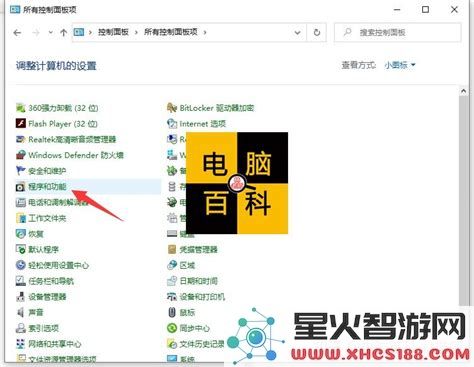
Task: Close the 所有控制面板项 window
Action: click(454, 10)
